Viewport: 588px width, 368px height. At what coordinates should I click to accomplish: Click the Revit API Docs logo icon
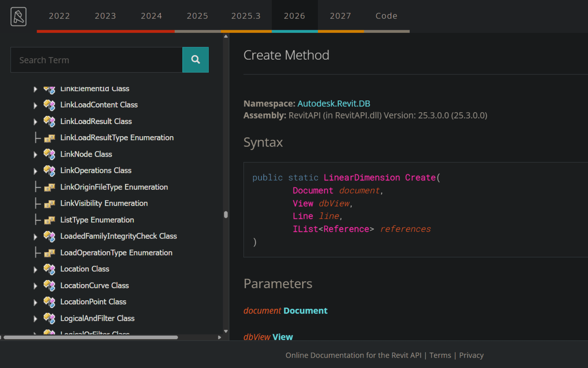tap(18, 17)
